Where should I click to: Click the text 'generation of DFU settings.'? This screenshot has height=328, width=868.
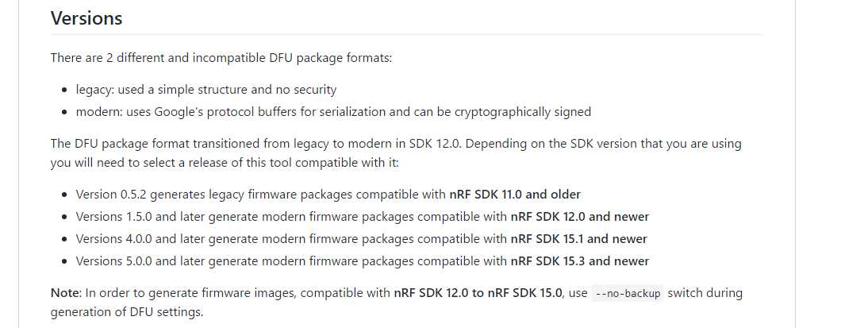(x=127, y=312)
